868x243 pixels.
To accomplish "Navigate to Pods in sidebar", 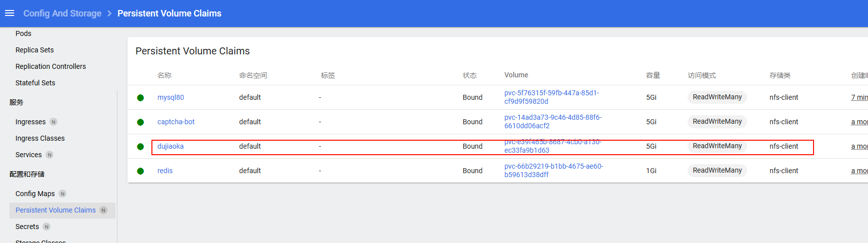I will 23,33.
